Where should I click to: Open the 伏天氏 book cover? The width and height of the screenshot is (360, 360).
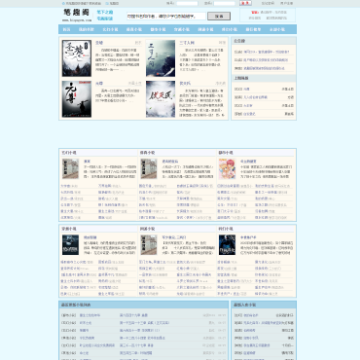coord(160,99)
